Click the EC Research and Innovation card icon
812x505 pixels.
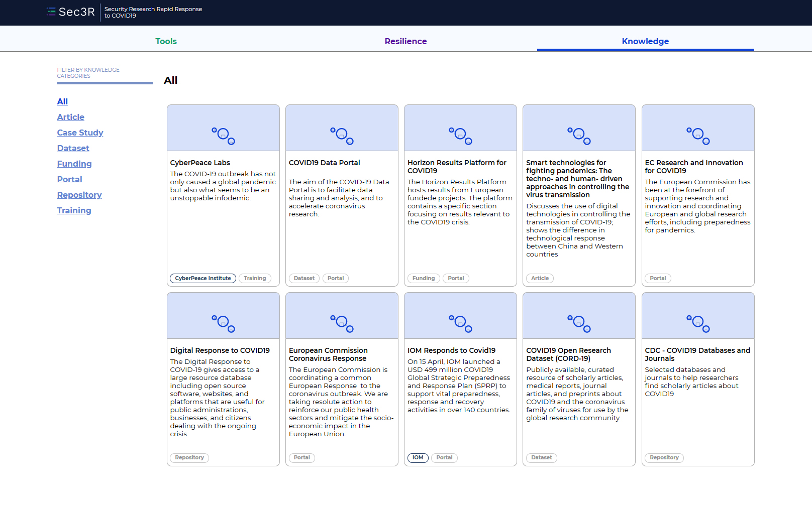tap(698, 136)
